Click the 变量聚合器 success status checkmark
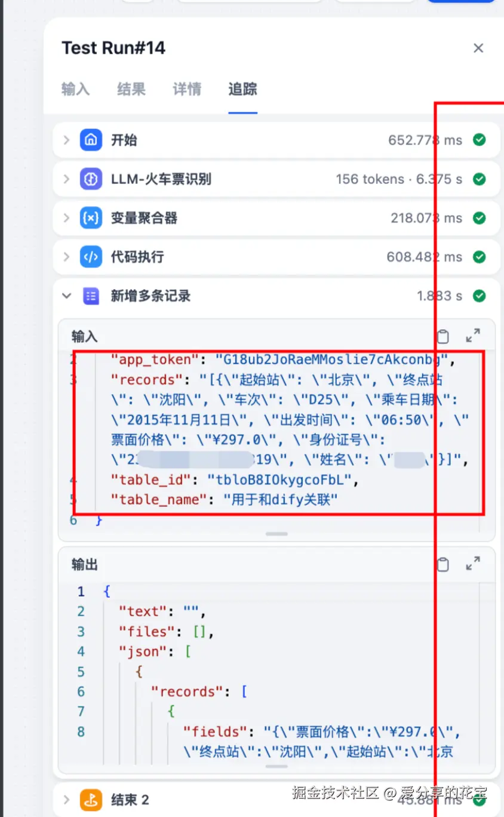Screen dimensions: 504x817 [479, 218]
